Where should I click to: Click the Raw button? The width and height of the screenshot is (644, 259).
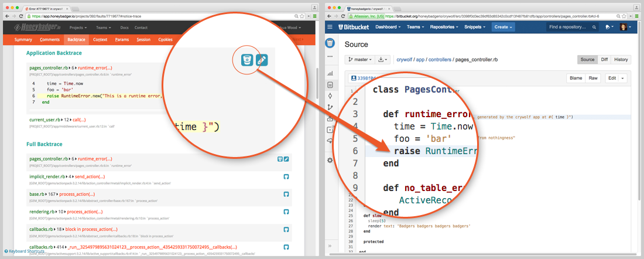pyautogui.click(x=592, y=78)
